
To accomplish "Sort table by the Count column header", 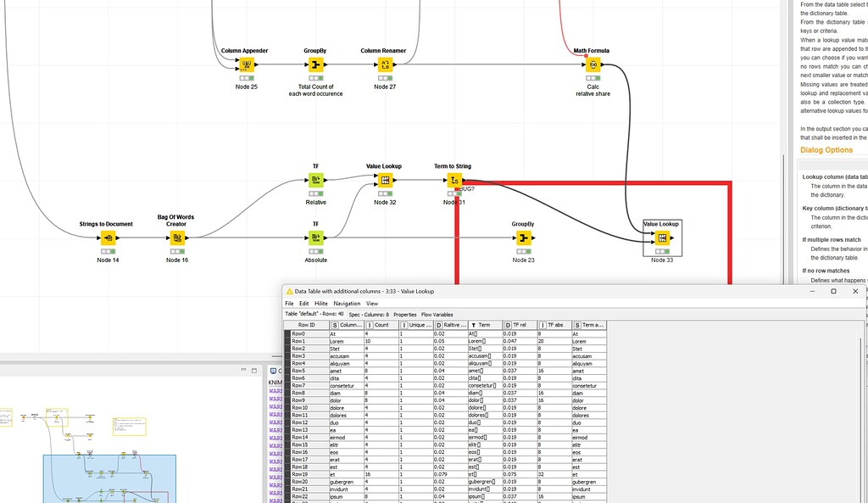I will tap(381, 324).
